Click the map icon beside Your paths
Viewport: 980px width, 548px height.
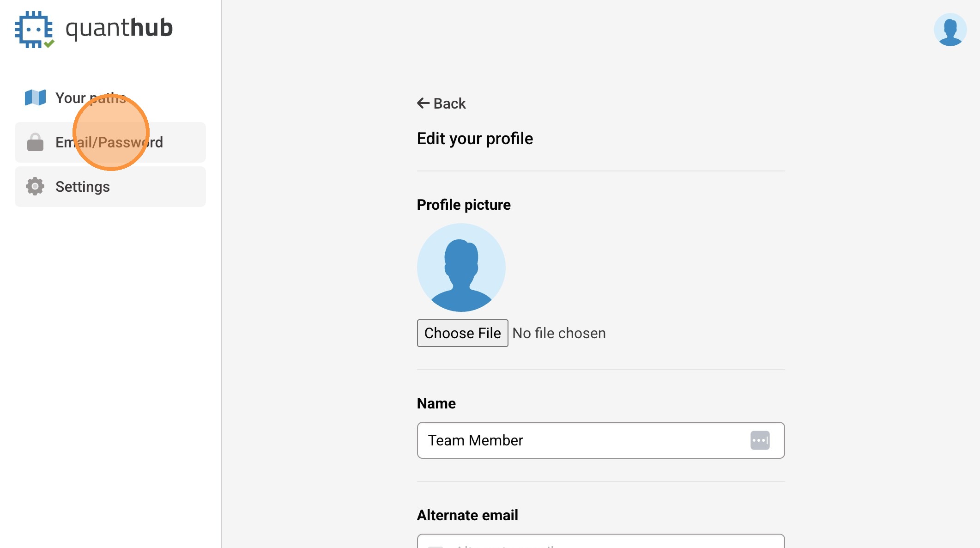tap(35, 97)
